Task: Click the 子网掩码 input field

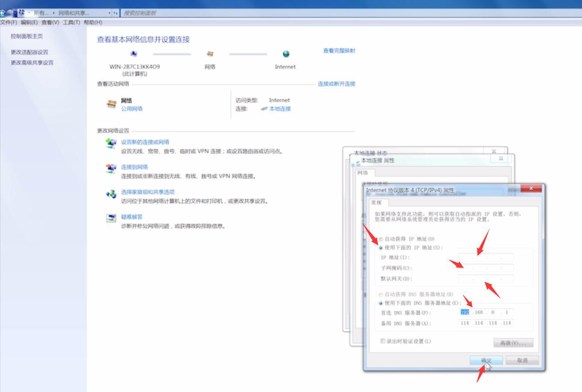Action: click(485, 268)
